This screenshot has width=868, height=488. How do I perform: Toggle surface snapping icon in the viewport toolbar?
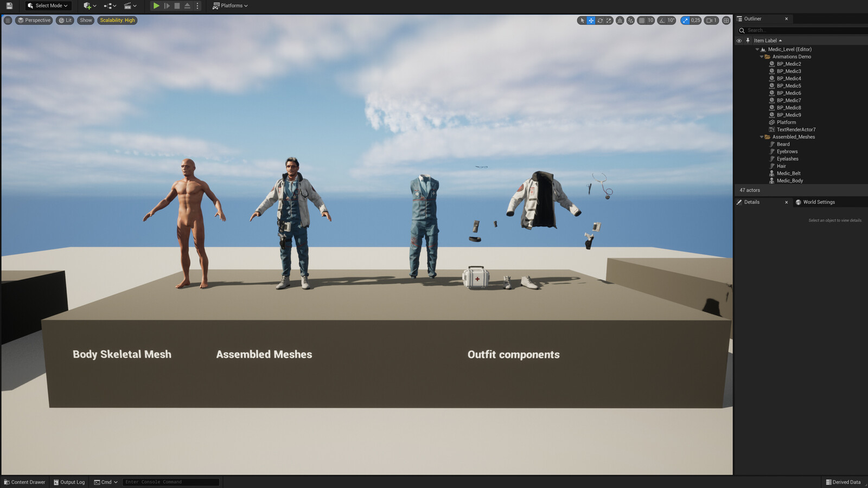coord(630,21)
